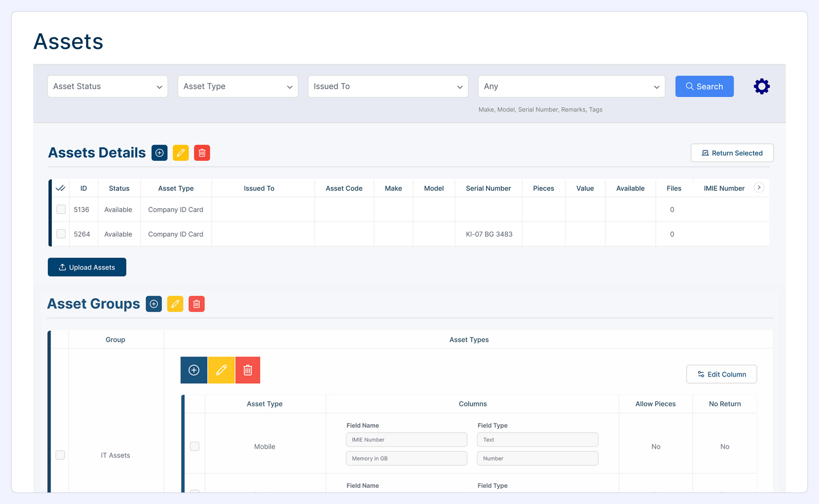Click the IMIE Number field name input
The width and height of the screenshot is (819, 504).
pyautogui.click(x=406, y=440)
